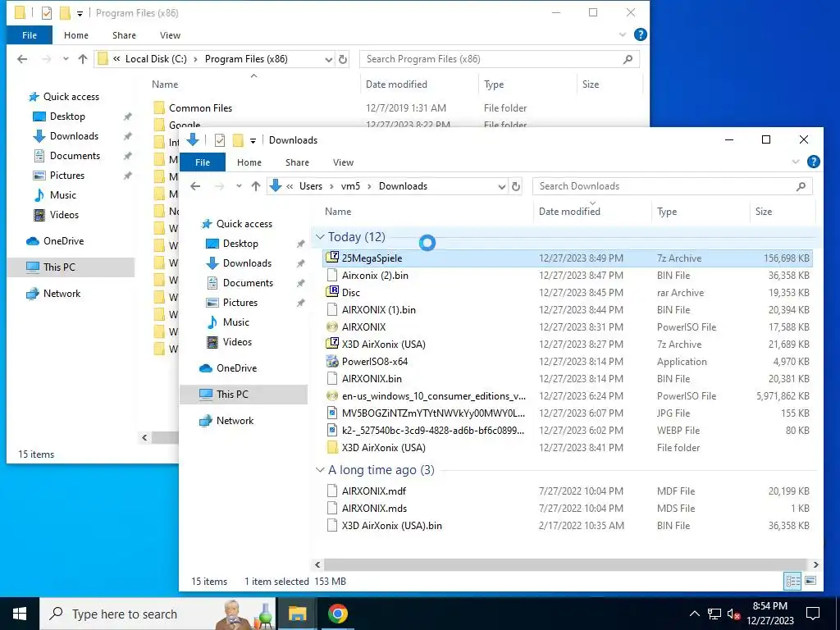Click the AIRXONIX.mdf file icon
This screenshot has width=840, height=630.
[332, 491]
